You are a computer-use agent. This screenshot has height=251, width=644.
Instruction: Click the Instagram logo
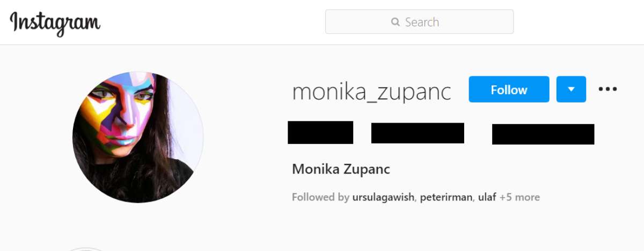click(x=55, y=23)
